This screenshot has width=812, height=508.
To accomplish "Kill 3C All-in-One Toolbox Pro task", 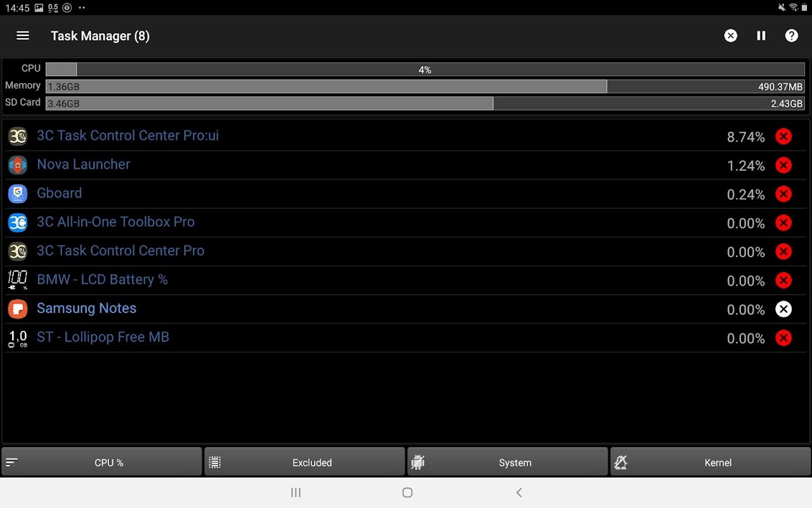I will (x=783, y=223).
